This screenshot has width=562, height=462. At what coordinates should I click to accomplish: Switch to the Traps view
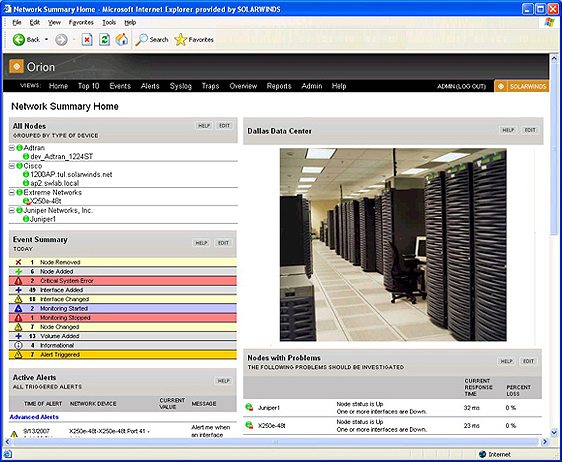pos(210,86)
